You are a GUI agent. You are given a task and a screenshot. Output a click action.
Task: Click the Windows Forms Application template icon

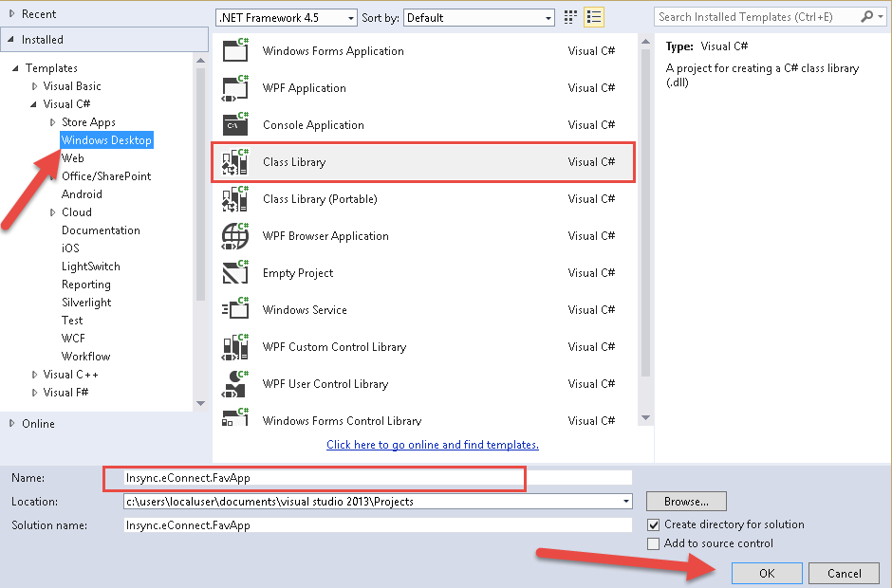click(234, 51)
